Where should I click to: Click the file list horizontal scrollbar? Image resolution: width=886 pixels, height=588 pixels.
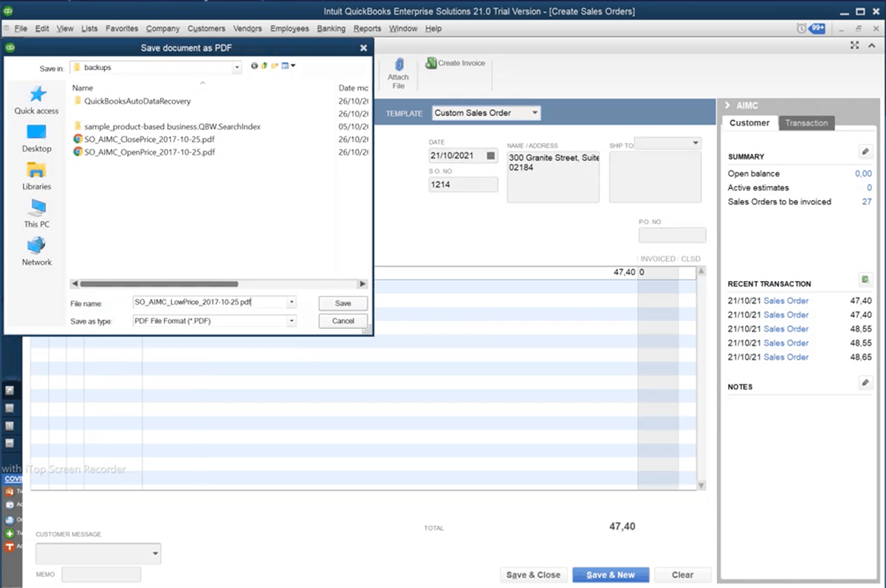159,284
